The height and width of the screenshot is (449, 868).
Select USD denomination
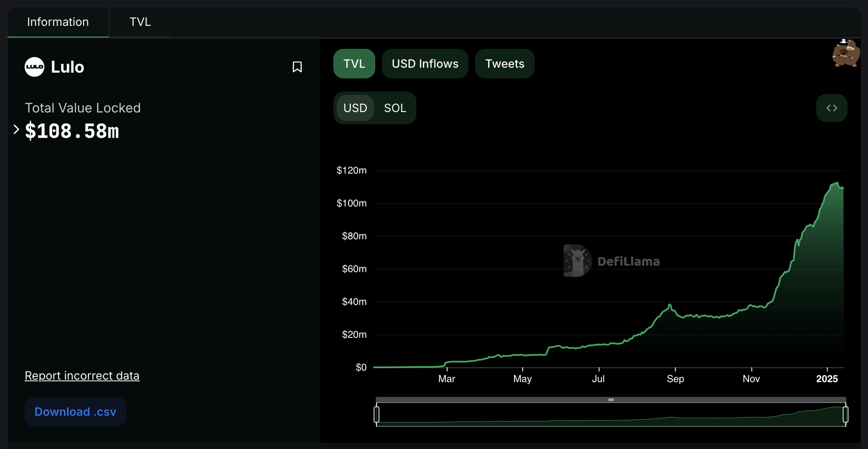355,108
